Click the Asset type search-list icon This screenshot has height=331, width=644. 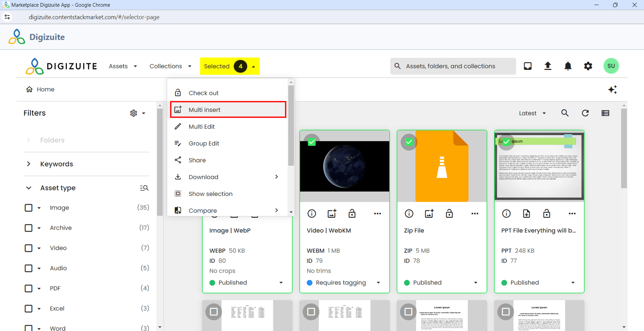point(144,188)
